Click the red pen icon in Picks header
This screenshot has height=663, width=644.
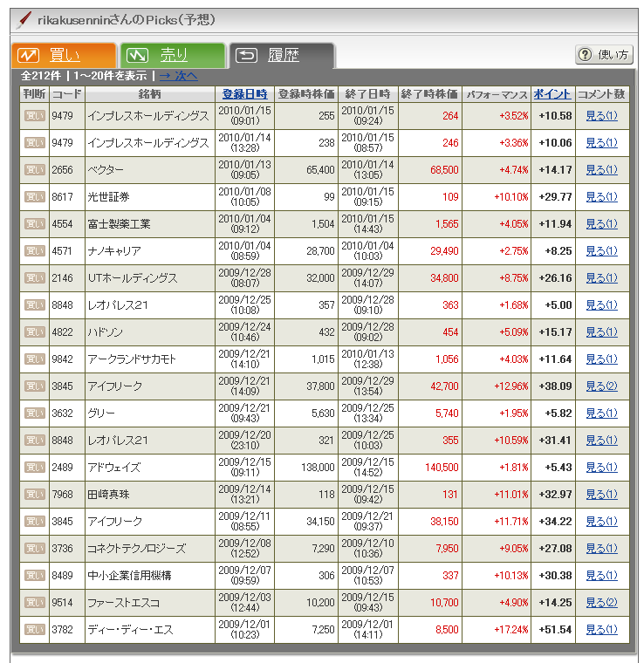(x=24, y=20)
